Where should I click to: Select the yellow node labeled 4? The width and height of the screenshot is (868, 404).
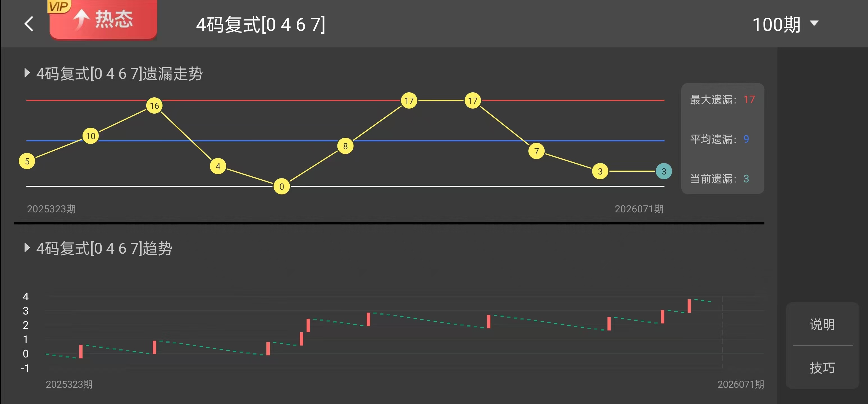click(x=218, y=166)
